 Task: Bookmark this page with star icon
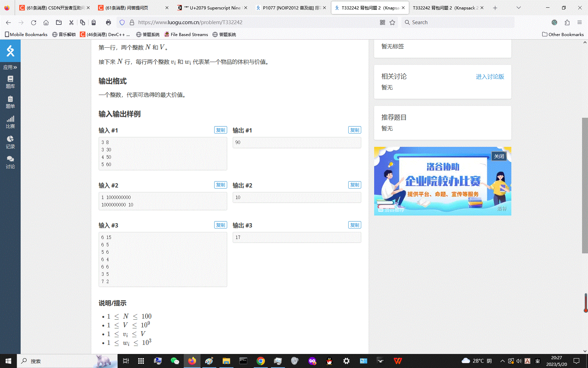point(392,22)
